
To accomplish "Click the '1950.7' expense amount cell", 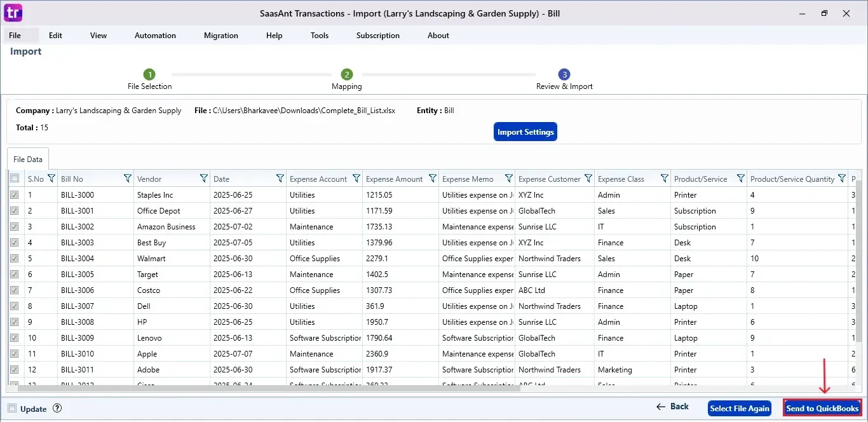I will [400, 322].
